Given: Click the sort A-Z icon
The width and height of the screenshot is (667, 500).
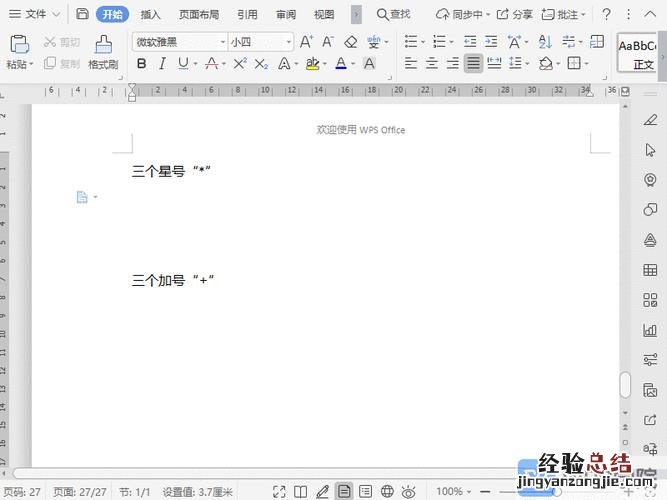Looking at the screenshot, I should (x=545, y=42).
